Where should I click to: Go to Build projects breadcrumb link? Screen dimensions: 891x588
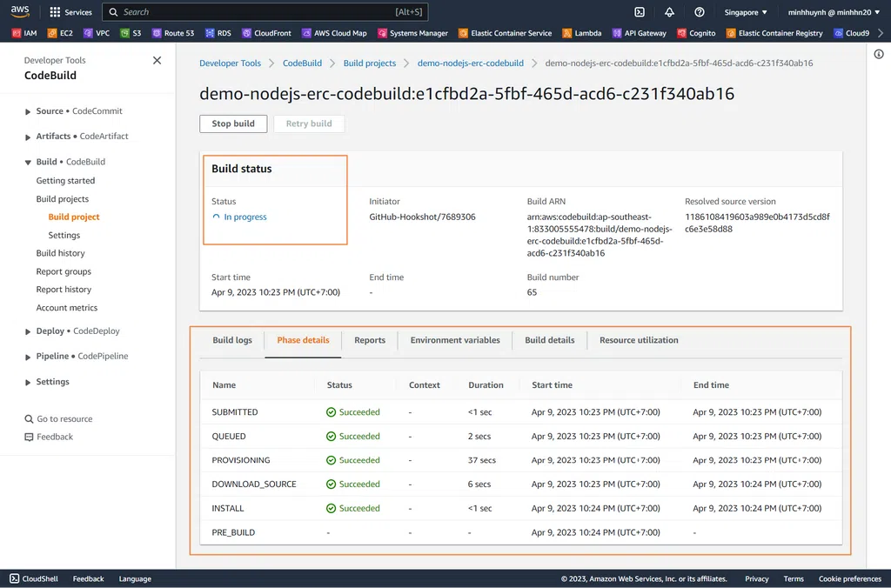(369, 63)
